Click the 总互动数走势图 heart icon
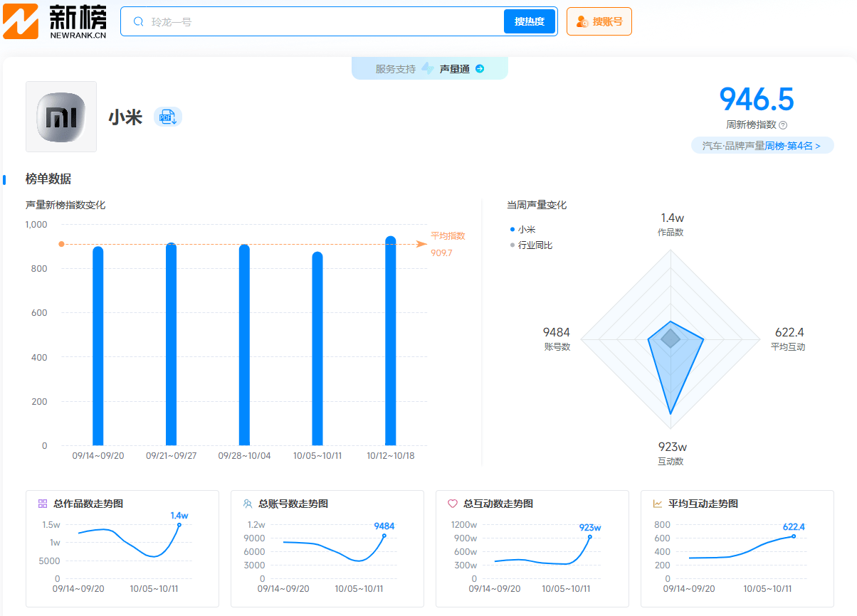The width and height of the screenshot is (857, 616). coord(453,504)
